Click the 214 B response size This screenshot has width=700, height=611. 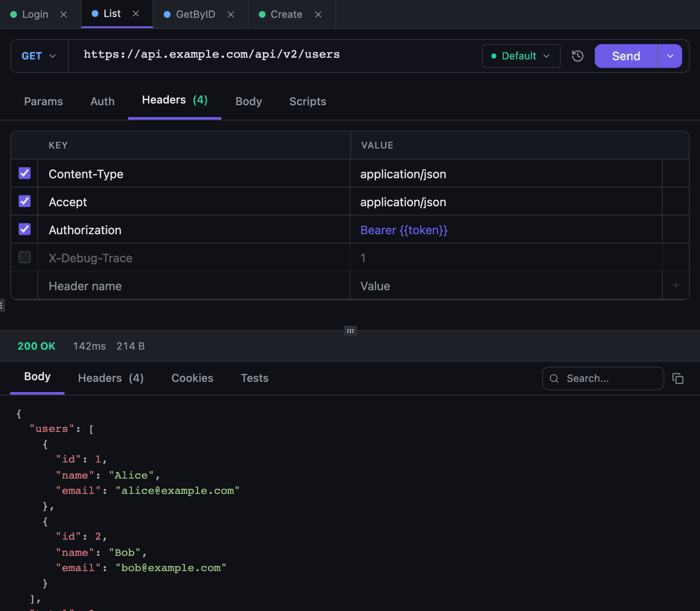click(131, 346)
